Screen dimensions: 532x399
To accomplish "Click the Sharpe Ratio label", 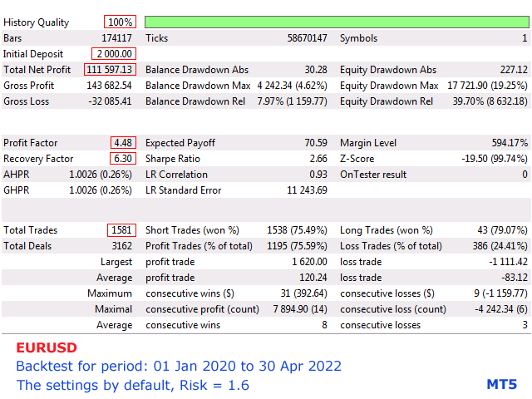I will [173, 159].
